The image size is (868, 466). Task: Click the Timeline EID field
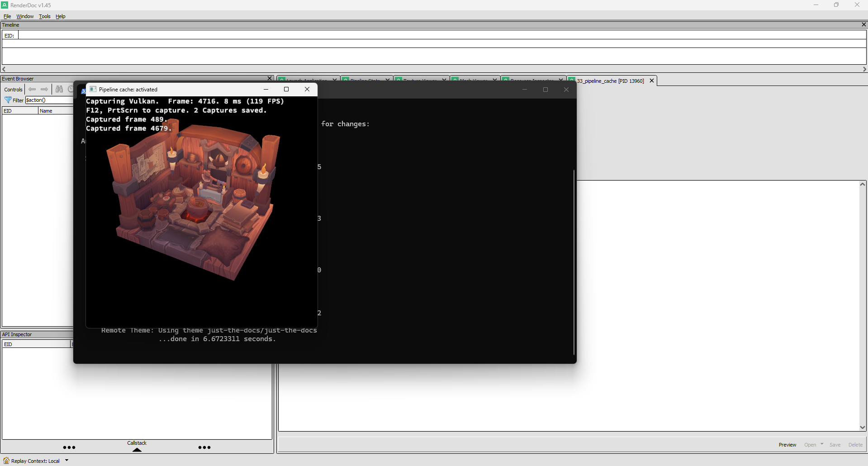(x=442, y=35)
